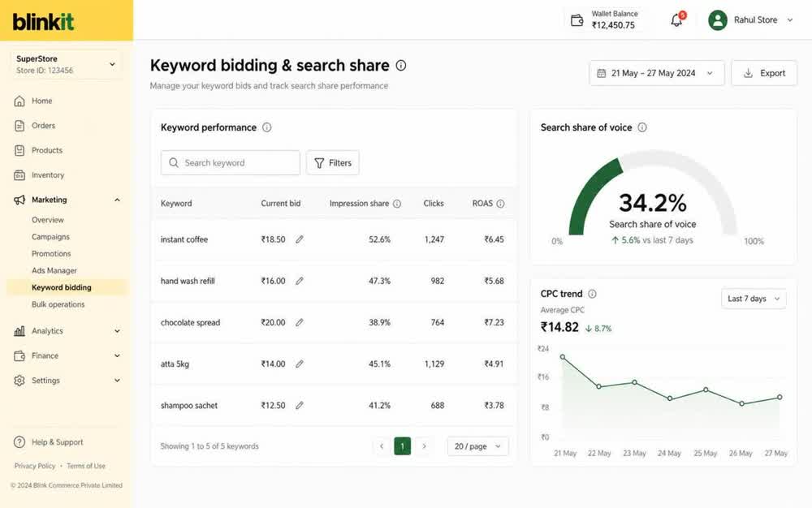Open the Terms of Use link
This screenshot has width=812, height=508.
point(86,466)
